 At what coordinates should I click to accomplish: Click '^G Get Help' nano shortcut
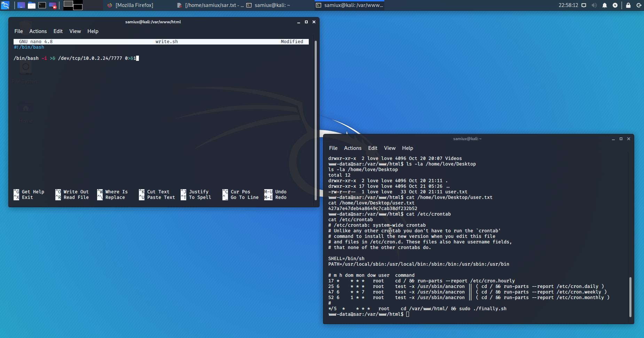tap(29, 192)
